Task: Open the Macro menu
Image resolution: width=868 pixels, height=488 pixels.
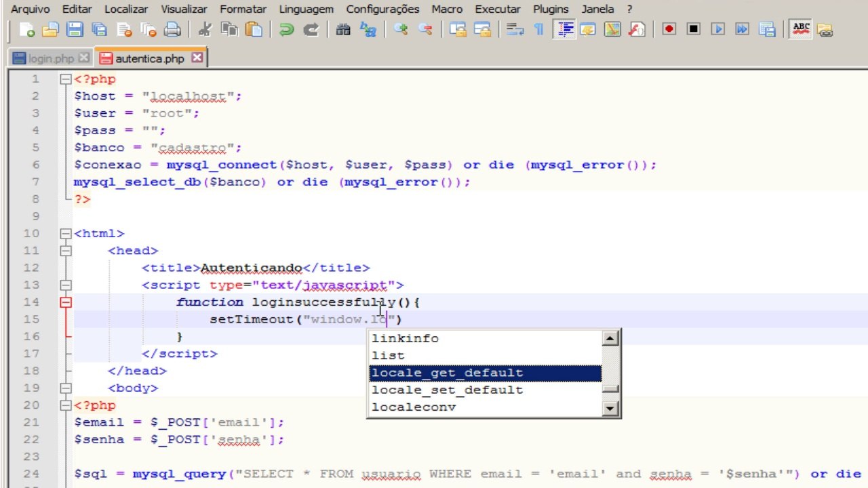Action: 447,9
